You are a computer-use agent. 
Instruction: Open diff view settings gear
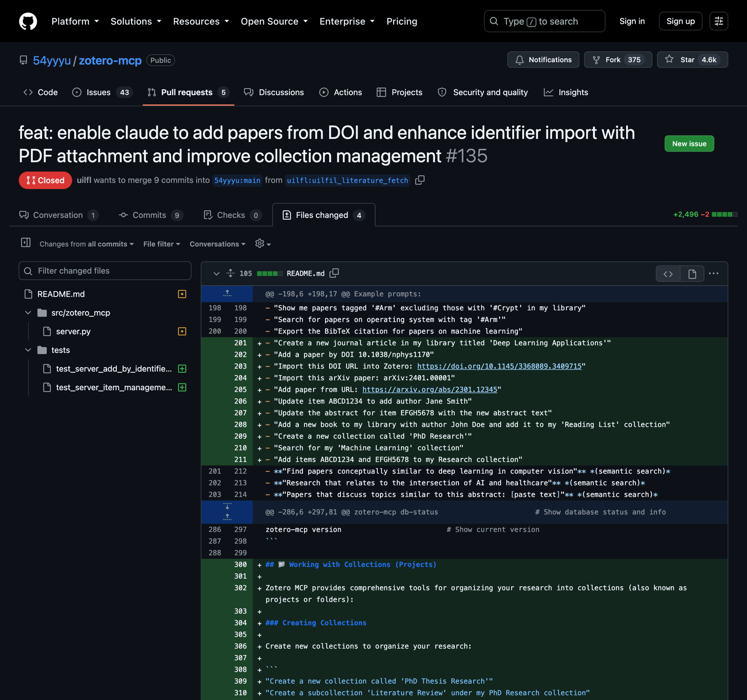tap(263, 244)
